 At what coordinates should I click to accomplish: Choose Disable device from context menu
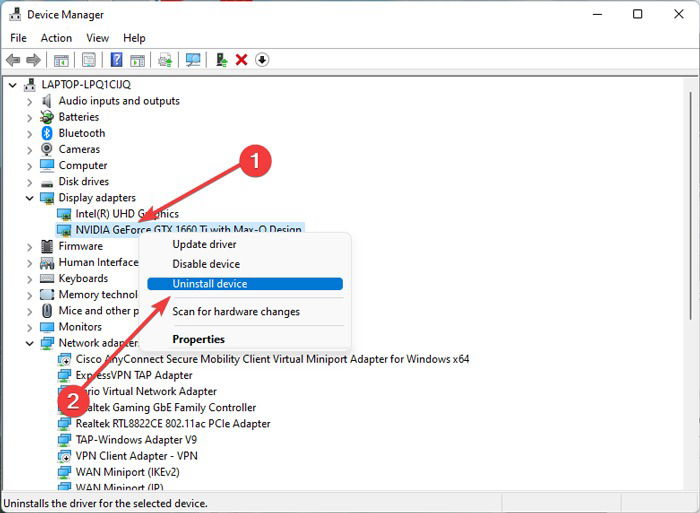[245, 264]
